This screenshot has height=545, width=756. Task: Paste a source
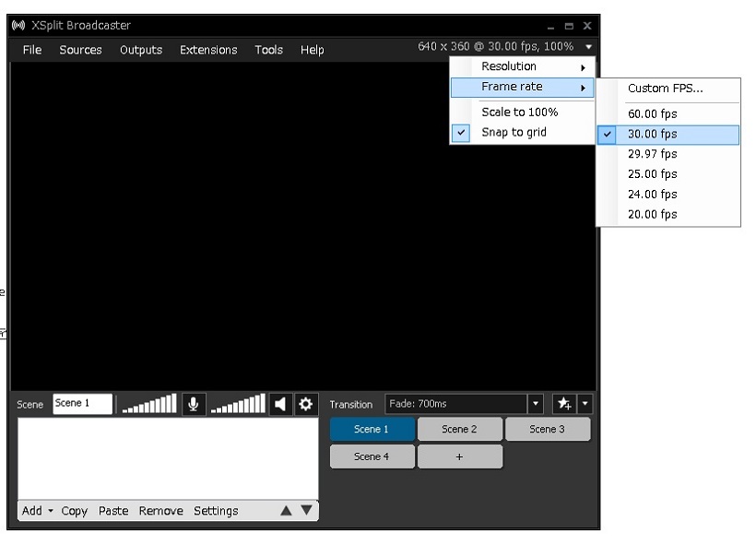[x=113, y=511]
